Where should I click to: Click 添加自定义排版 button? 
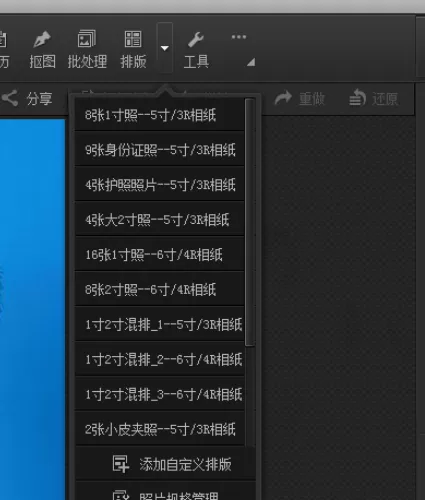click(x=165, y=464)
